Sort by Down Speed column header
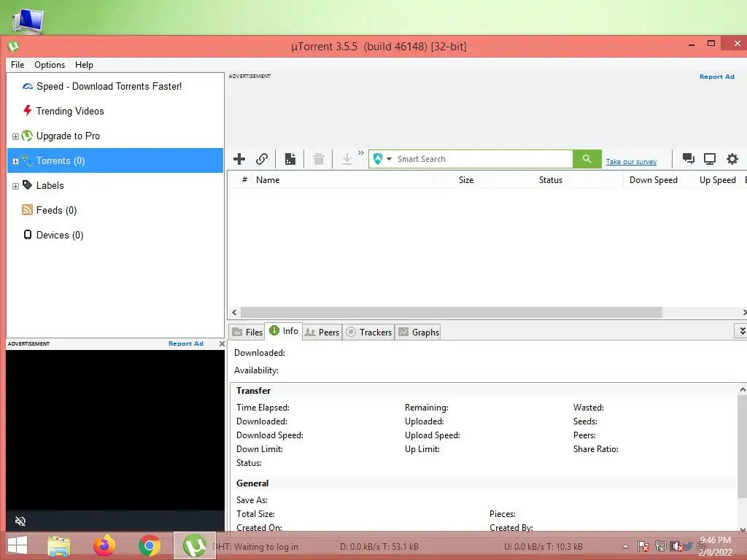The height and width of the screenshot is (560, 747). pyautogui.click(x=653, y=180)
